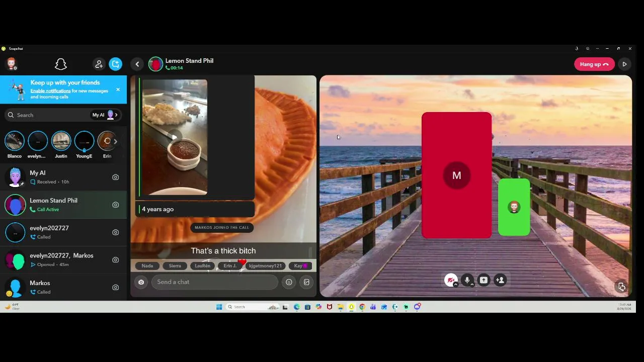This screenshot has height=362, width=644.
Task: Hang up the active call
Action: 594,64
